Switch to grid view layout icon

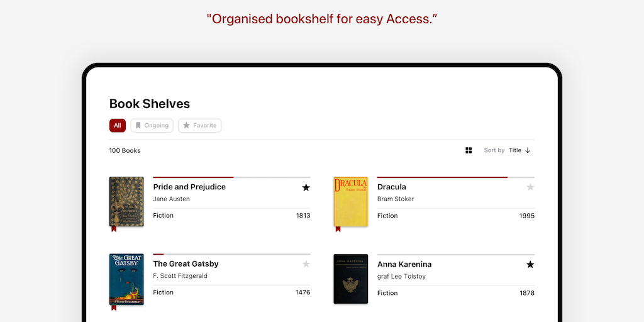pyautogui.click(x=469, y=150)
